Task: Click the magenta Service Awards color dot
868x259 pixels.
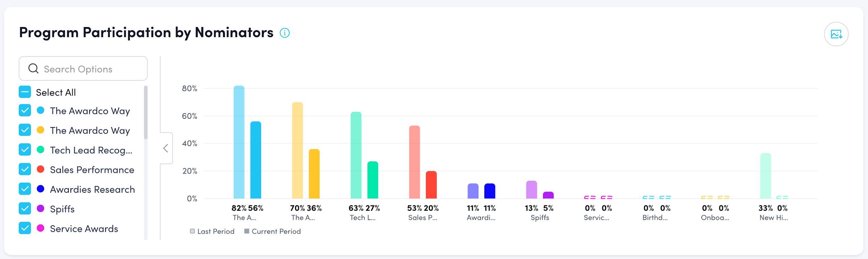Action: pos(41,228)
